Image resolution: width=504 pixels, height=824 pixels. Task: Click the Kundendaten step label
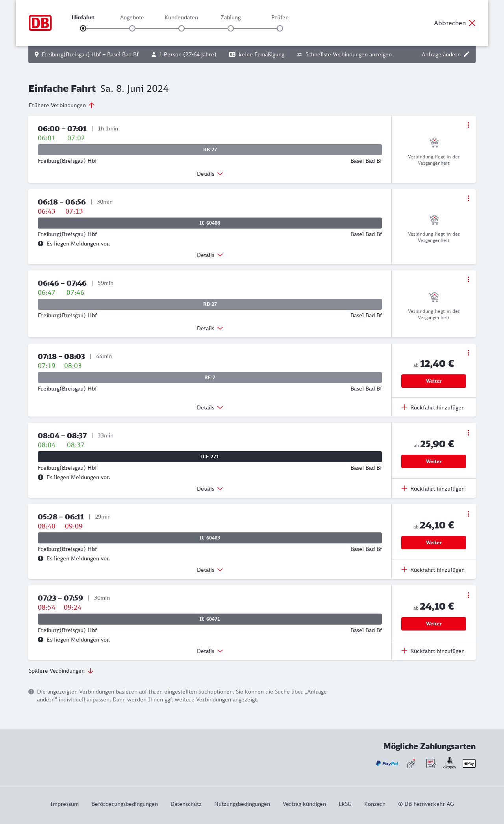click(181, 17)
